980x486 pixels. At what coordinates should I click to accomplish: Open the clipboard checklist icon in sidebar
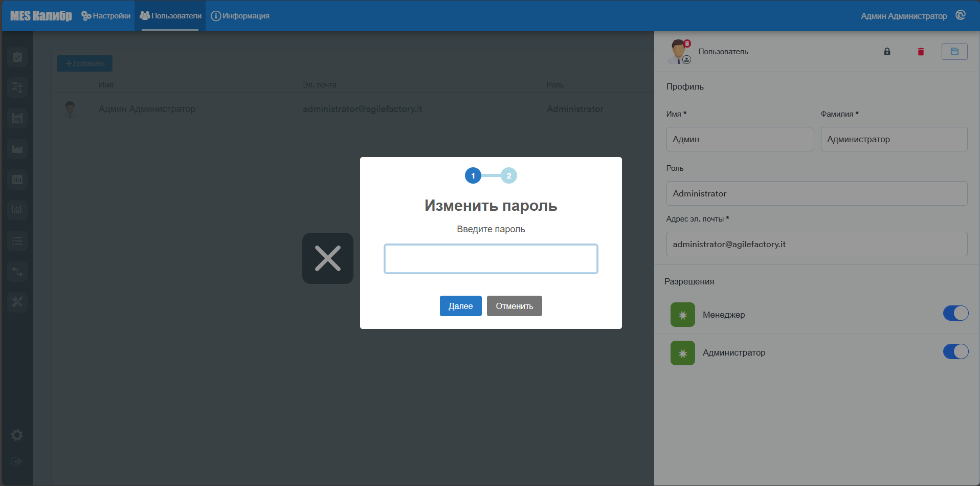pyautogui.click(x=17, y=57)
